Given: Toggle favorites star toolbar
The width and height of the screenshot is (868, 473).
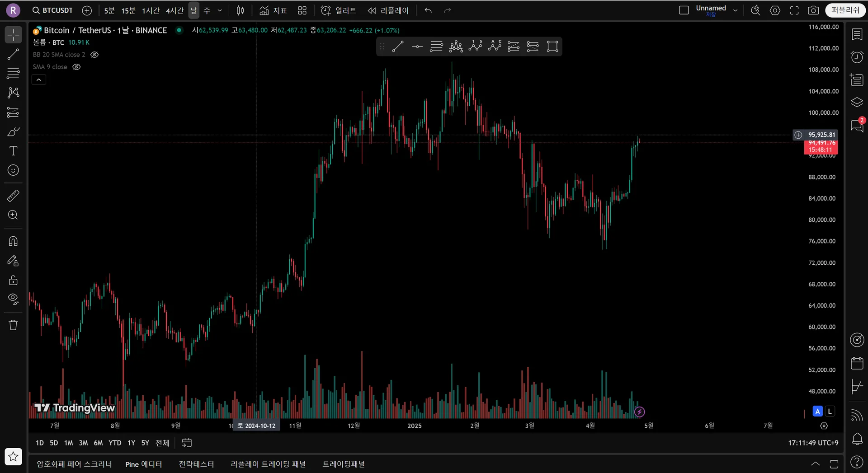Looking at the screenshot, I should pos(13,457).
